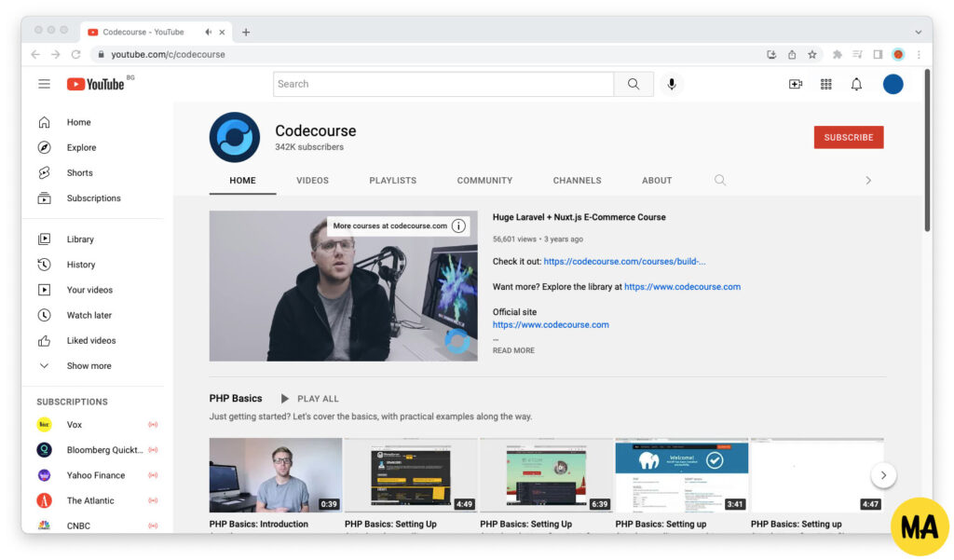This screenshot has width=954, height=560.
Task: Switch to the VIDEOS tab
Action: coord(313,181)
